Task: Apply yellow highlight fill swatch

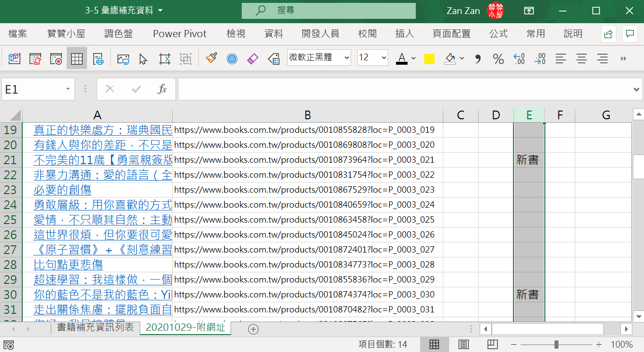Action: (x=429, y=59)
